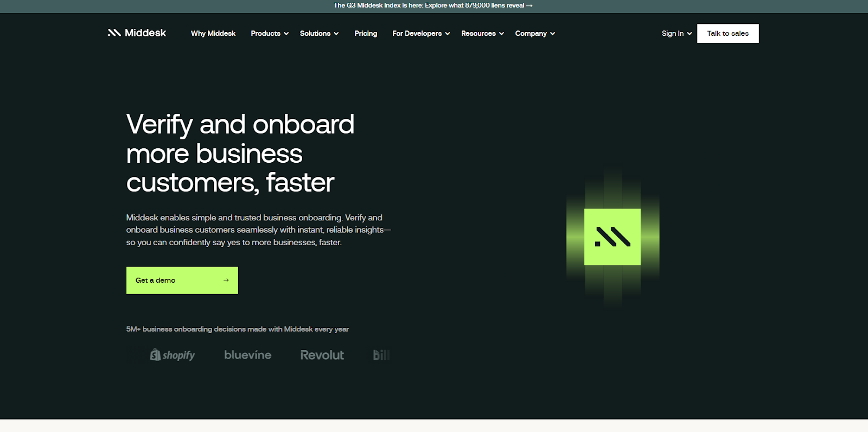Click the Revolut logo
Screen dimensions: 868x432
[x=322, y=355]
